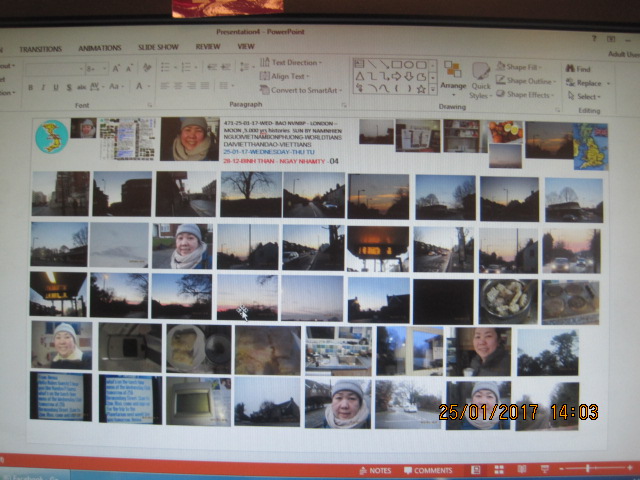Open the TRANSITIONS tab

40,49
